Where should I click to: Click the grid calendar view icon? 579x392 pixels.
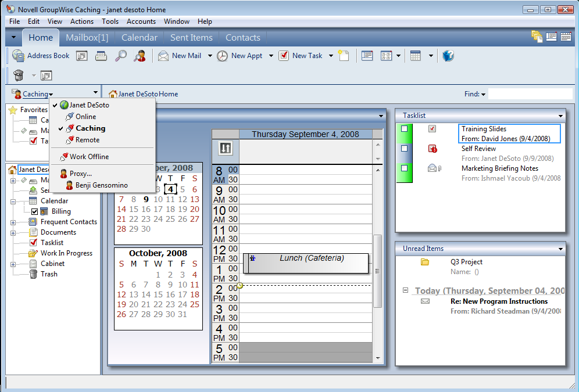(416, 56)
